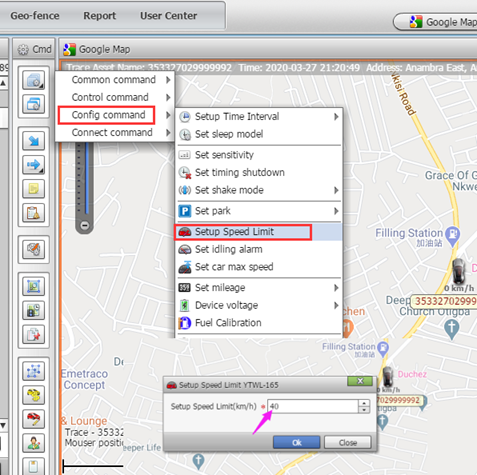The width and height of the screenshot is (477, 475).
Task: Click the red car edit sidebar icon
Action: pos(33,419)
